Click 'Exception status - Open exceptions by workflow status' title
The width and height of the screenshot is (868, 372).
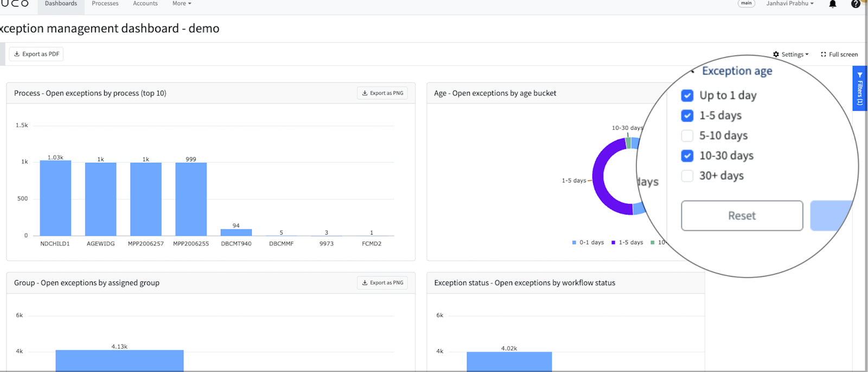tap(525, 283)
